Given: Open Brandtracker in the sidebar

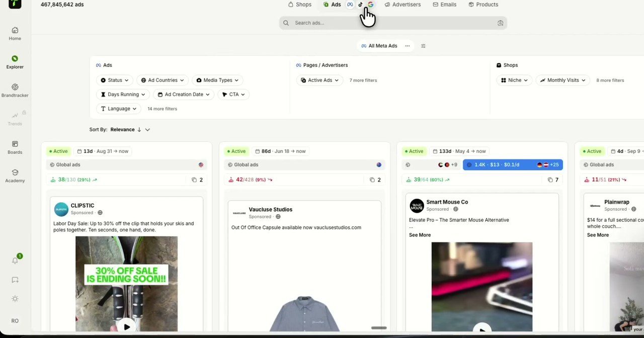Looking at the screenshot, I should pos(15,91).
